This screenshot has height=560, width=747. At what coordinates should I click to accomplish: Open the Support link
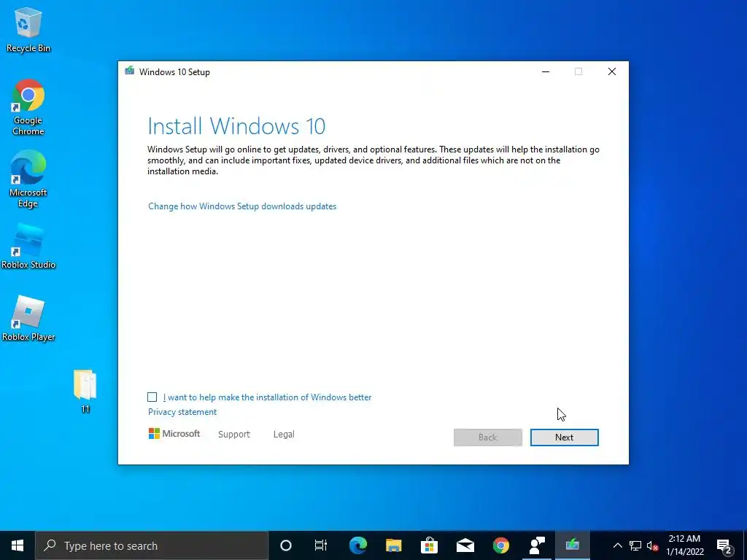[234, 435]
